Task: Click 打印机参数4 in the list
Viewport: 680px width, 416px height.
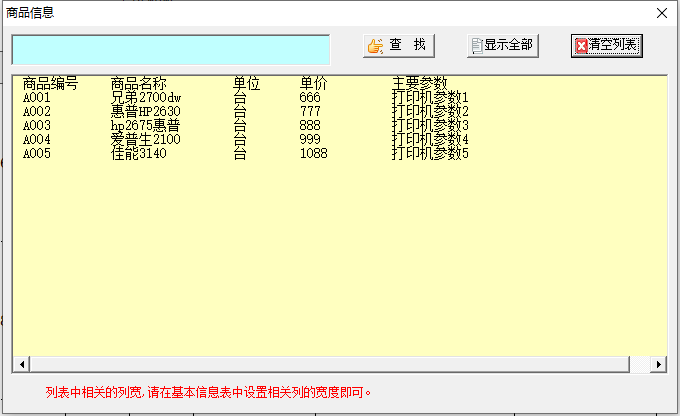Action: pos(430,139)
